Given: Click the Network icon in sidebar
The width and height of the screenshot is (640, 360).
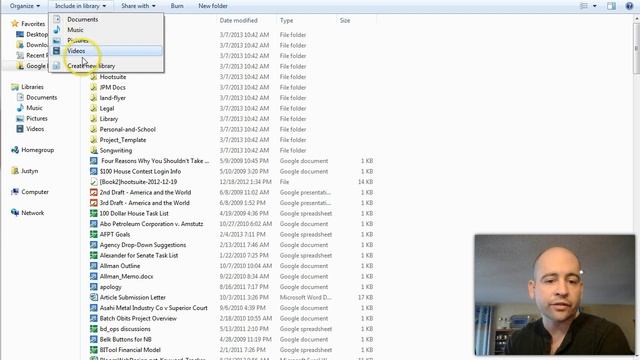Looking at the screenshot, I should point(15,213).
